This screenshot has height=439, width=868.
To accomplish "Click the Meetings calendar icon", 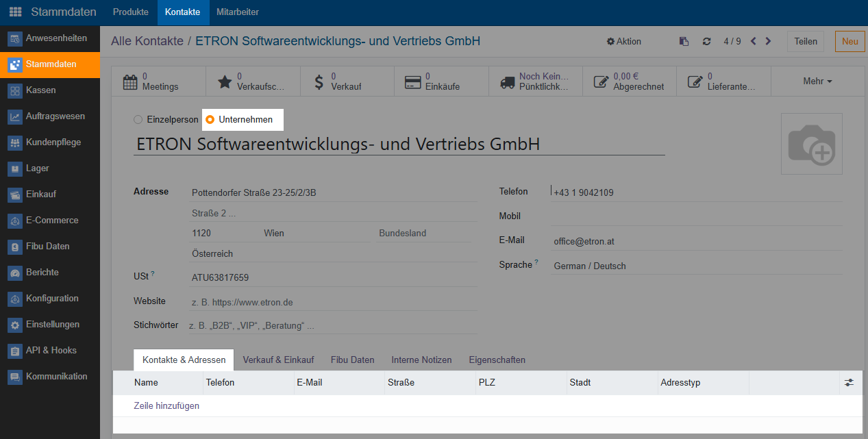I will click(x=130, y=81).
